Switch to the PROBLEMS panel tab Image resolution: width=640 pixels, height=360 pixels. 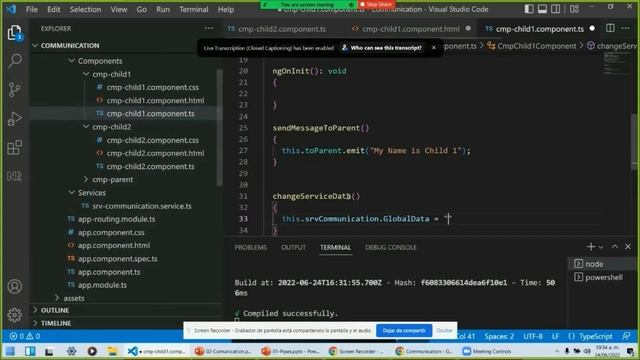251,247
